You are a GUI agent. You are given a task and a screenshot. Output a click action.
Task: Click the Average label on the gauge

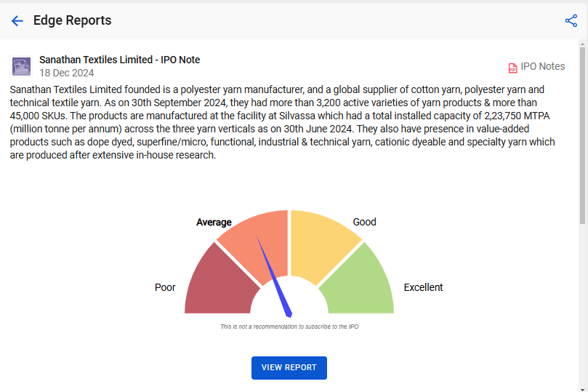(x=214, y=222)
